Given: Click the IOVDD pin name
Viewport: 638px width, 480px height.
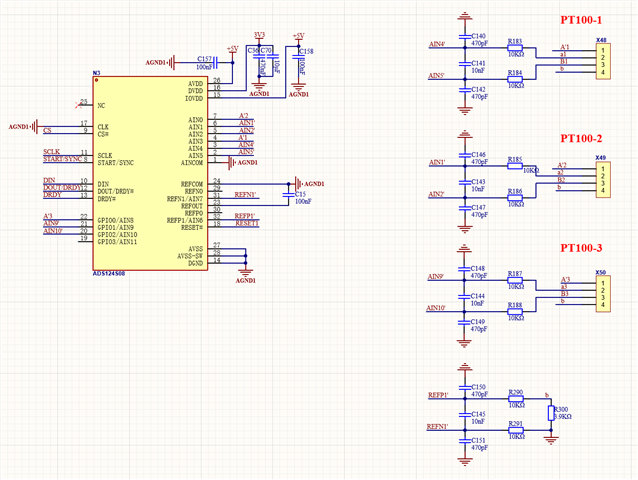Looking at the screenshot, I should (x=194, y=98).
